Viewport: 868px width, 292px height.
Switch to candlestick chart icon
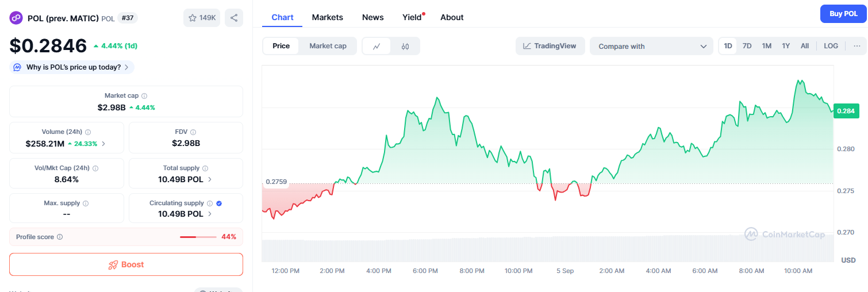point(405,47)
